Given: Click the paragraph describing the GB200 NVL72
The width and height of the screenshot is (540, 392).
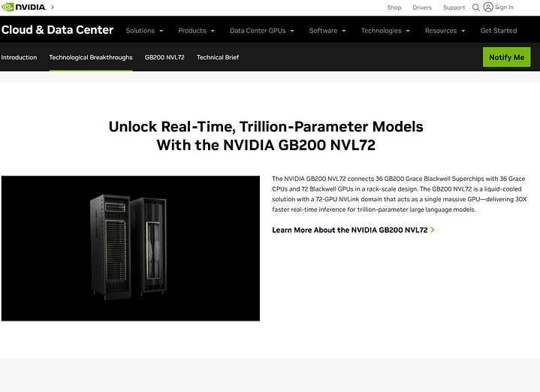Looking at the screenshot, I should (x=399, y=194).
